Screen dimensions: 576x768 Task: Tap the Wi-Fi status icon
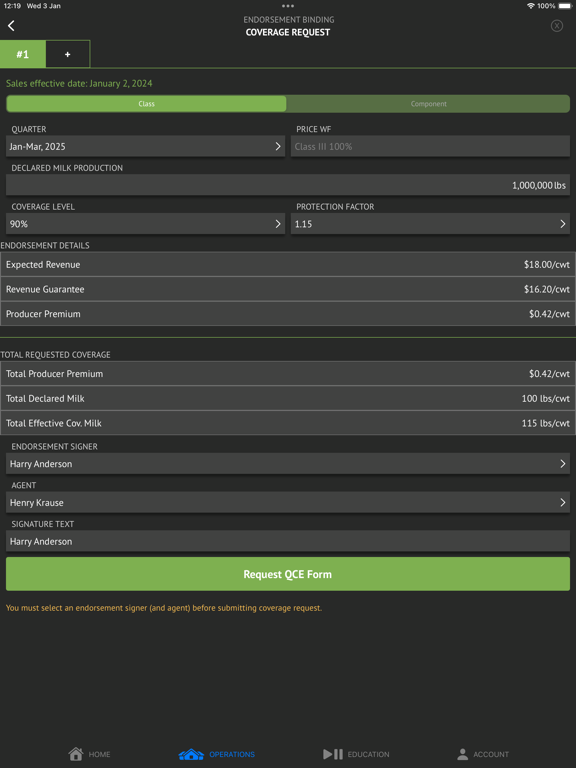(x=531, y=6)
